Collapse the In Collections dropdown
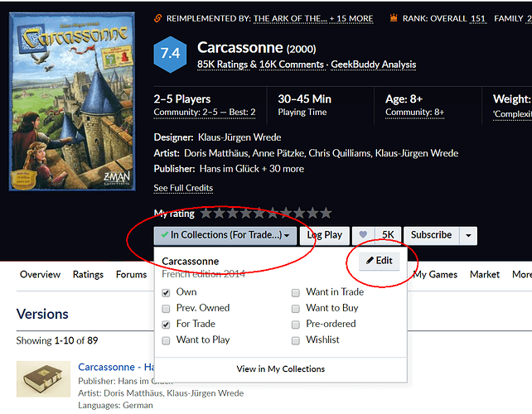 pos(225,235)
